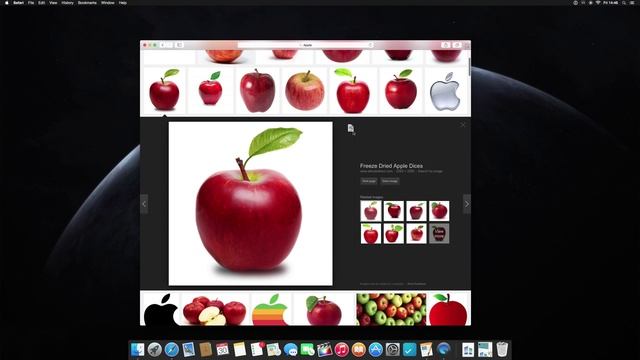
Task: Open brown Contacts book icon in dock
Action: coord(206,350)
